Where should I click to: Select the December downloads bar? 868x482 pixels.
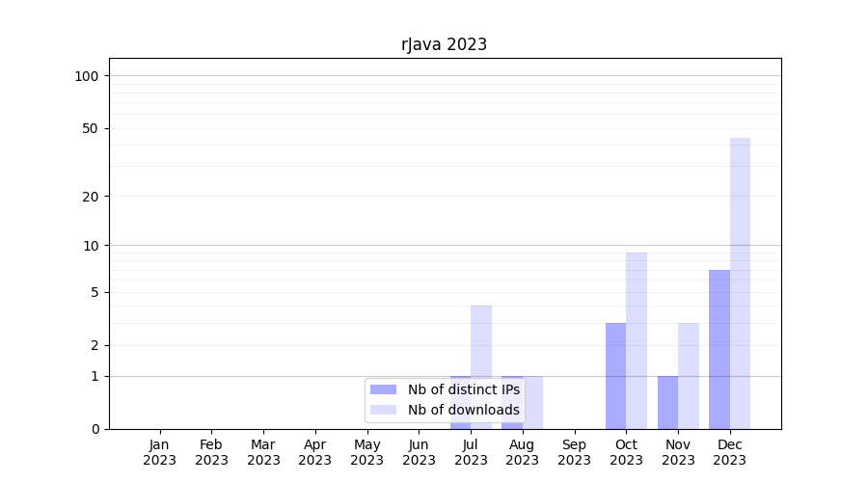[x=740, y=283]
